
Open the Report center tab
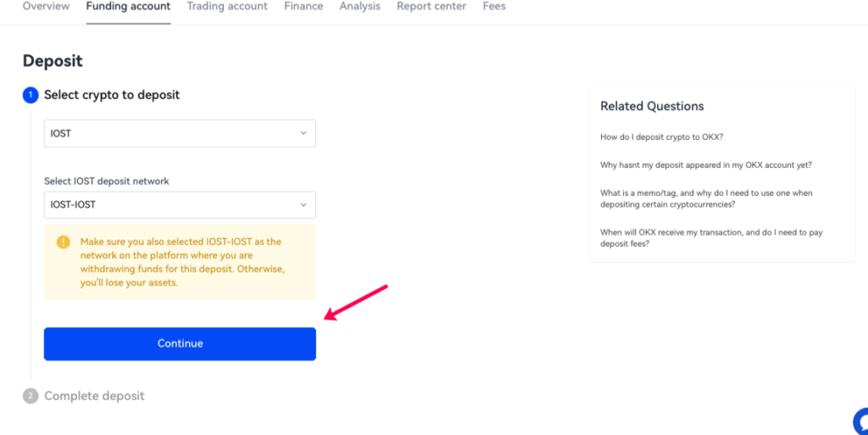(431, 6)
